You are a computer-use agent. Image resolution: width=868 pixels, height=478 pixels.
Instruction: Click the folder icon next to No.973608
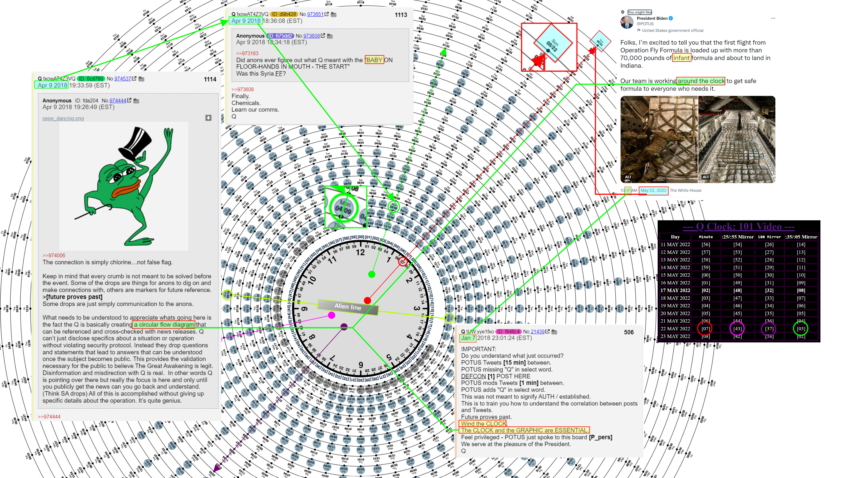pos(330,36)
